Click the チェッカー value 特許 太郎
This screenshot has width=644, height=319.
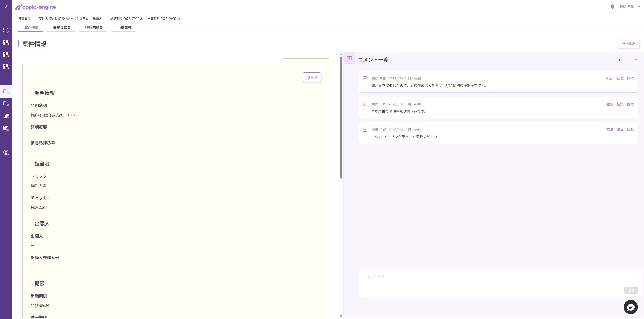pyautogui.click(x=38, y=207)
